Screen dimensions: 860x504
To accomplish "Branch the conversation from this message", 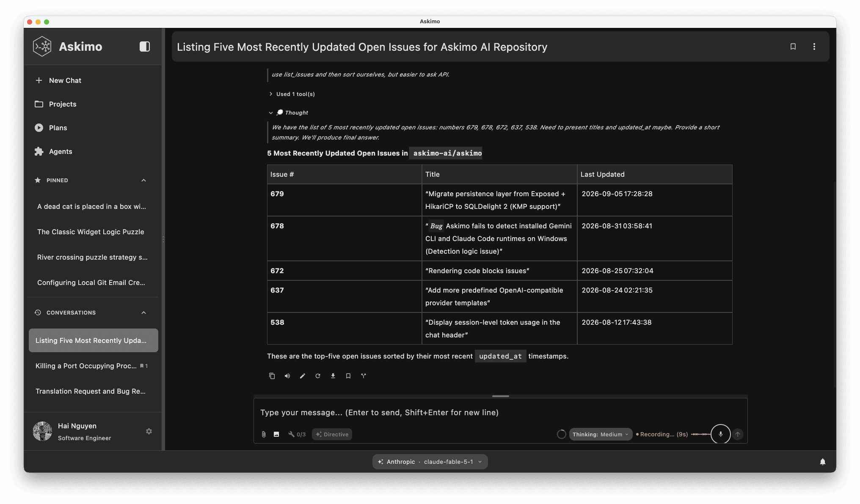I will [x=364, y=376].
